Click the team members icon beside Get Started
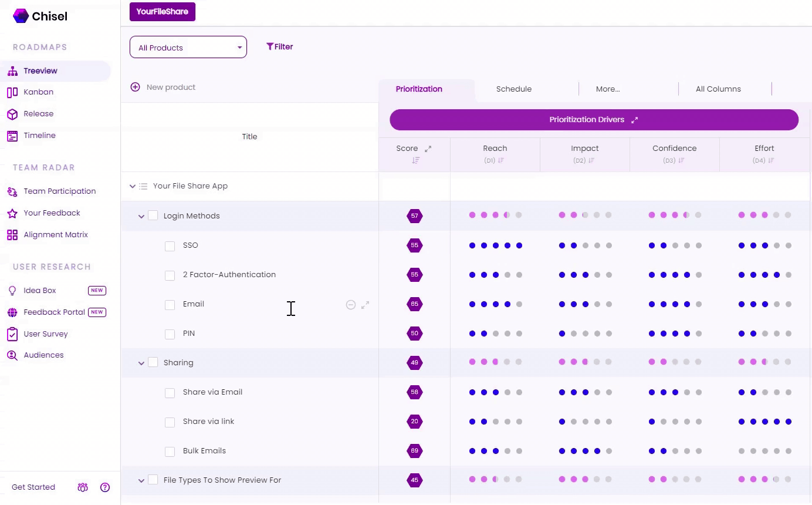The height and width of the screenshot is (505, 812). [x=83, y=487]
